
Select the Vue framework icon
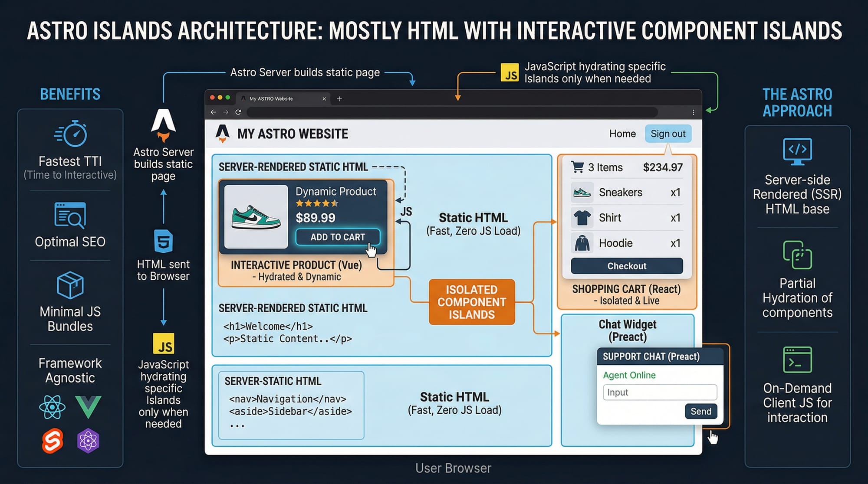[89, 407]
